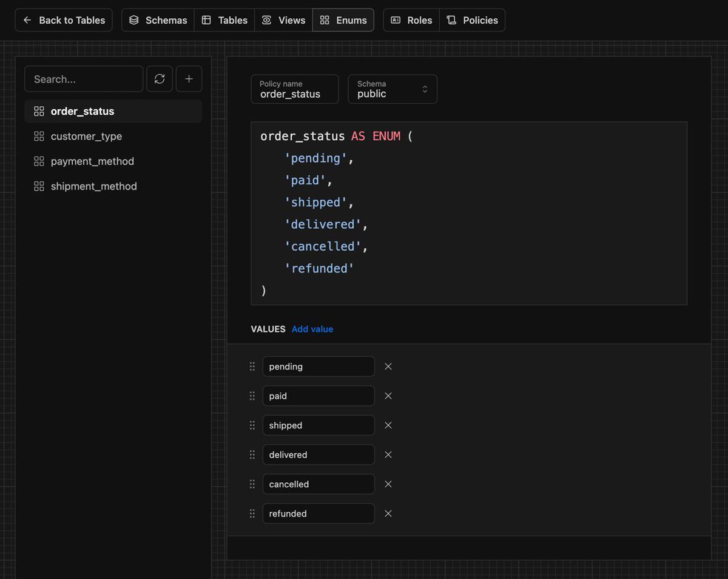Viewport: 728px width, 579px height.
Task: Go to the Policies tab
Action: click(x=472, y=20)
